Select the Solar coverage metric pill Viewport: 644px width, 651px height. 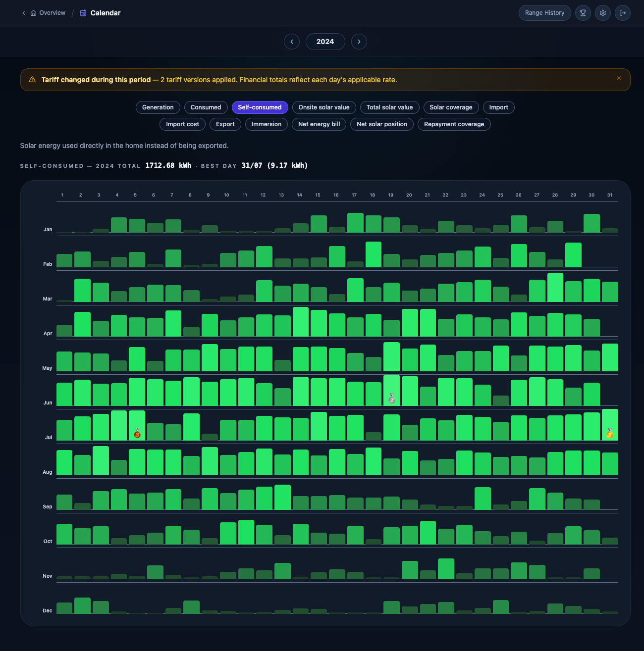451,107
